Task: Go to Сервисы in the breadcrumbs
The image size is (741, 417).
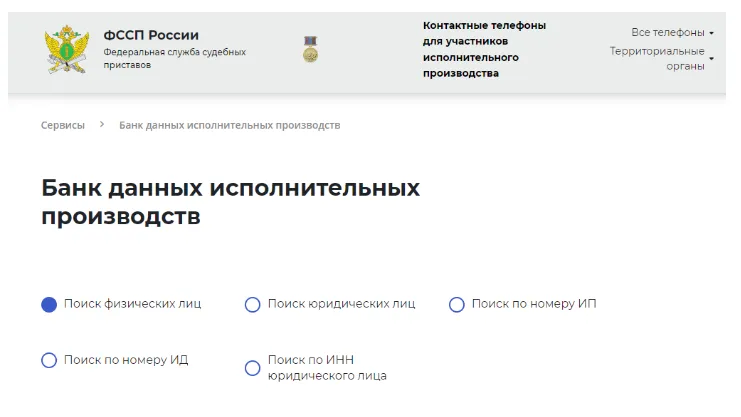Action: pyautogui.click(x=62, y=125)
